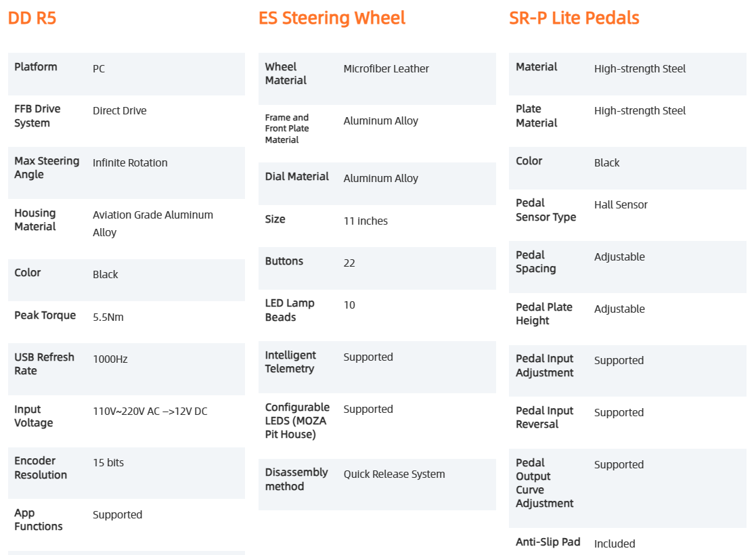Click the Microfiber Leather wheel material value
Viewport: 756px width, 555px height.
coord(386,68)
